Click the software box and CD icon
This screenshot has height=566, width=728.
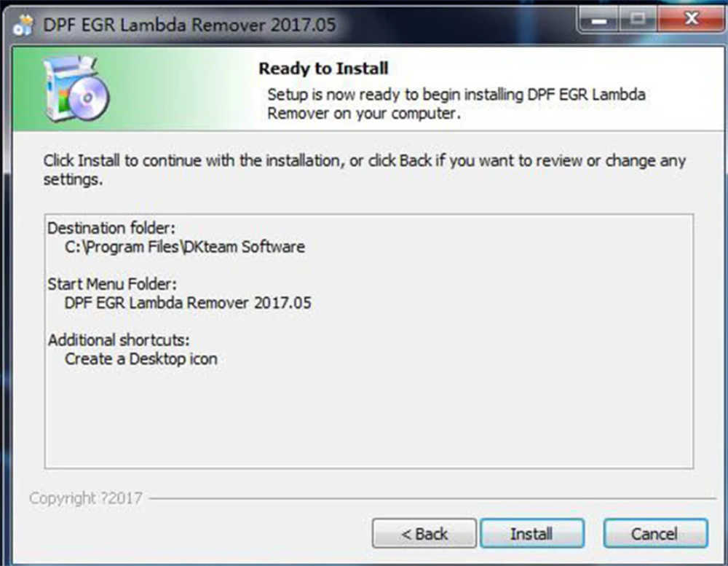click(76, 89)
